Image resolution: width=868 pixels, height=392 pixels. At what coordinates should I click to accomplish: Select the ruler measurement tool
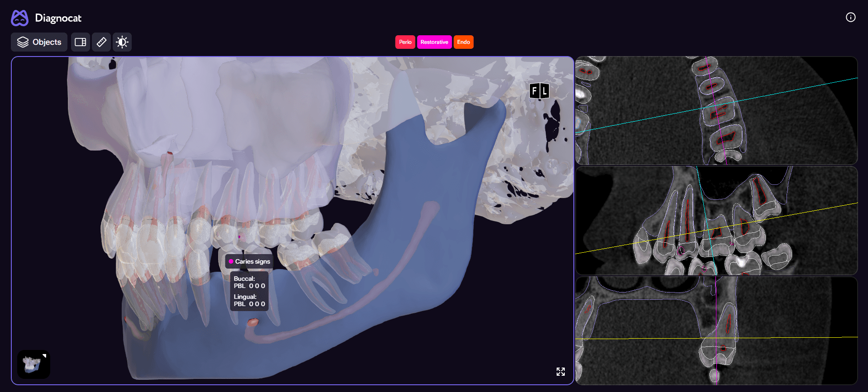click(101, 42)
